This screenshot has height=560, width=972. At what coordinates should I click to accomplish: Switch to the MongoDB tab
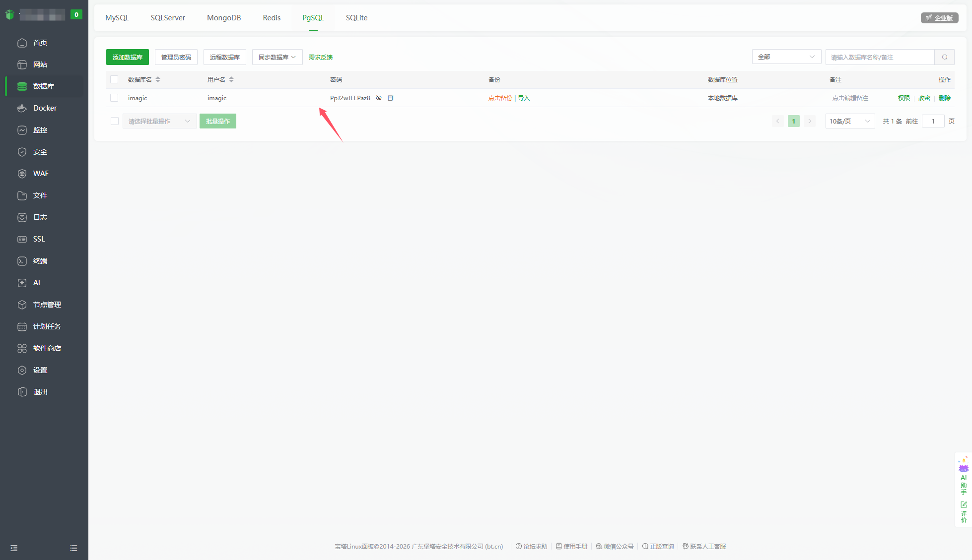(x=224, y=18)
